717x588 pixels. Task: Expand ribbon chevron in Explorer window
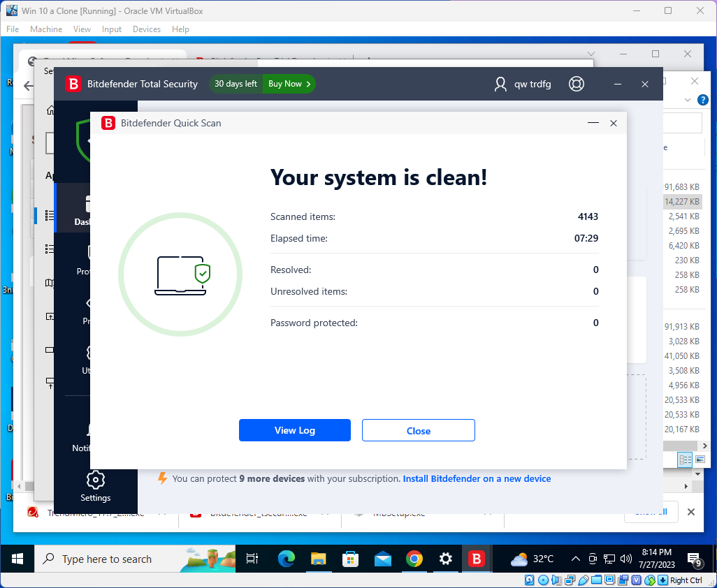(x=687, y=100)
